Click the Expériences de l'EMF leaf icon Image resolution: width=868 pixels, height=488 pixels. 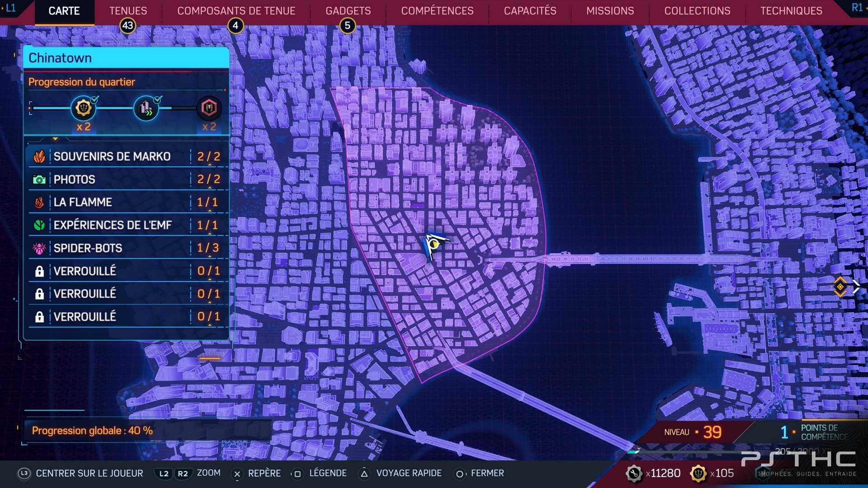click(x=39, y=225)
